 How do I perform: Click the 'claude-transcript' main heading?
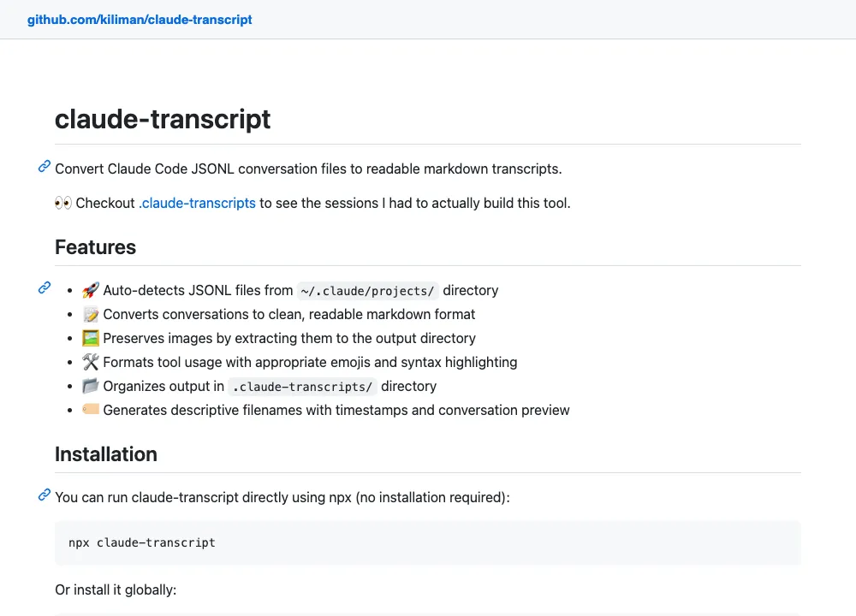(163, 119)
